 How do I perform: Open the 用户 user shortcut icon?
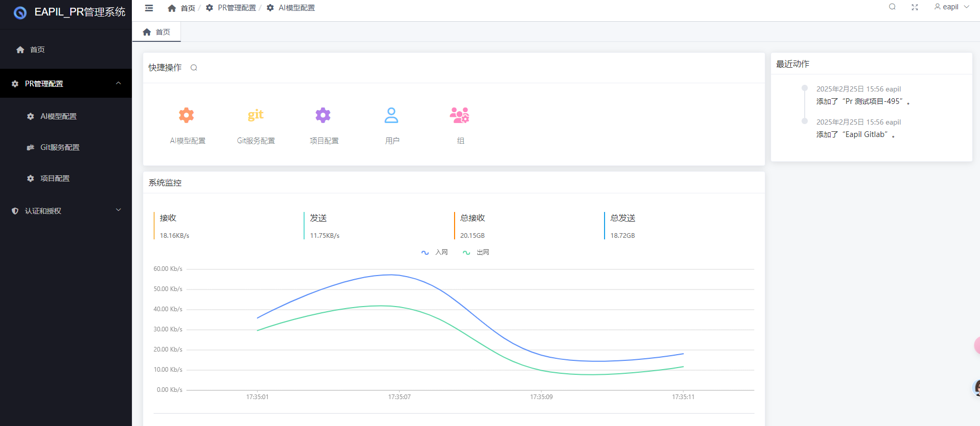click(x=391, y=115)
